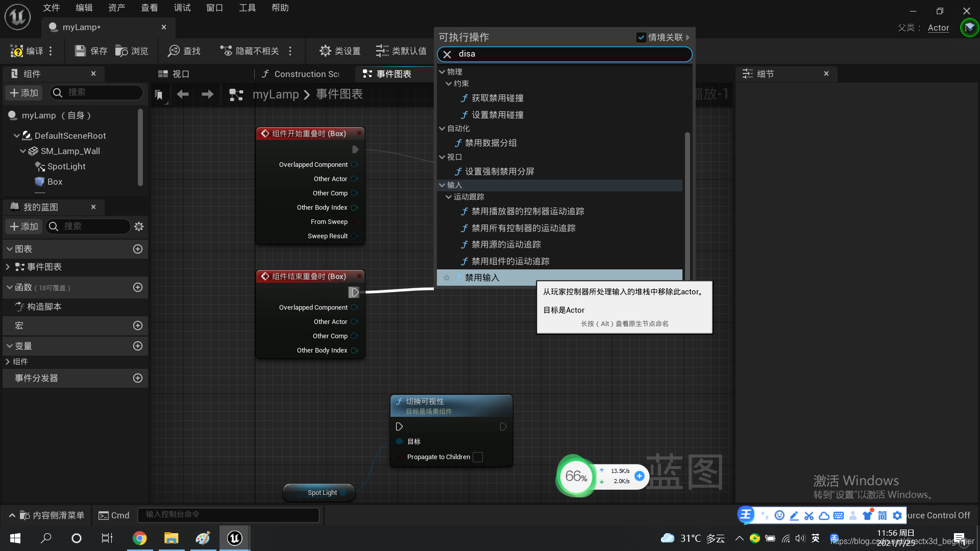Click 添加 button in Components panel
980x551 pixels.
click(x=24, y=92)
